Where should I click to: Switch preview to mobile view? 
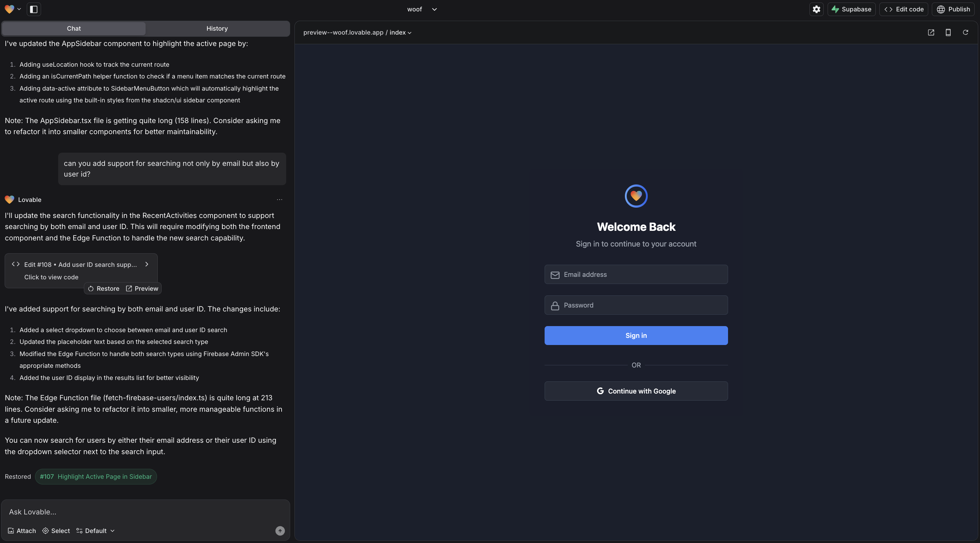(x=948, y=32)
